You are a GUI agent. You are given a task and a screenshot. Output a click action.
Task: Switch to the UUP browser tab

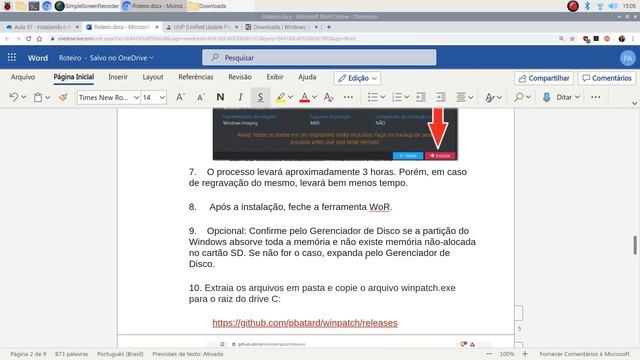202,27
